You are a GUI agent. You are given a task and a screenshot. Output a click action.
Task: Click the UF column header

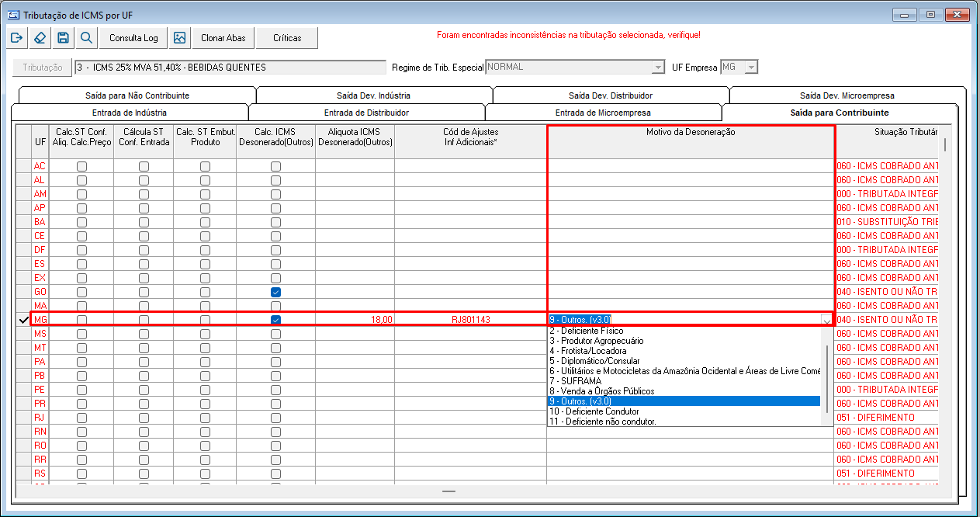[x=40, y=141]
